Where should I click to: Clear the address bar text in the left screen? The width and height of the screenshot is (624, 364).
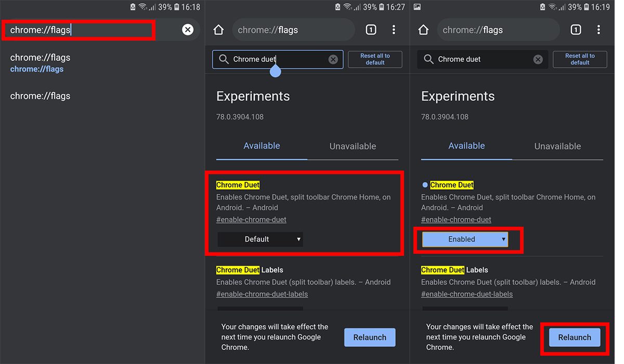coord(188,30)
